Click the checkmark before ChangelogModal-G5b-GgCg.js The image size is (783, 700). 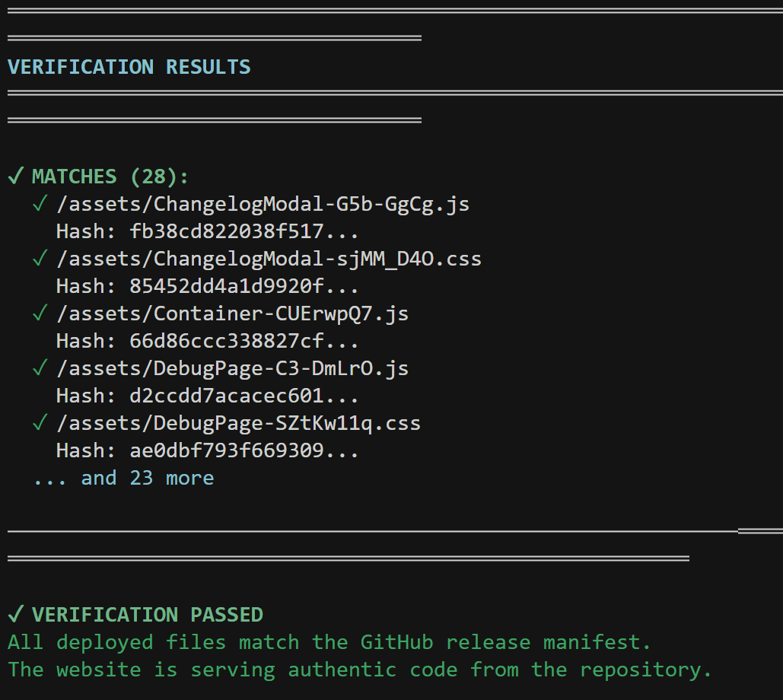[40, 204]
